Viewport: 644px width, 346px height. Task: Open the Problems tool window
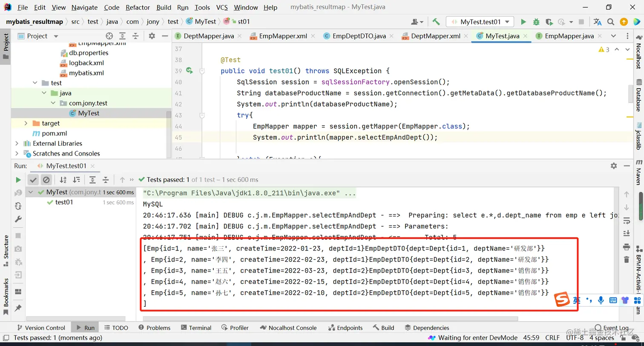coord(154,328)
